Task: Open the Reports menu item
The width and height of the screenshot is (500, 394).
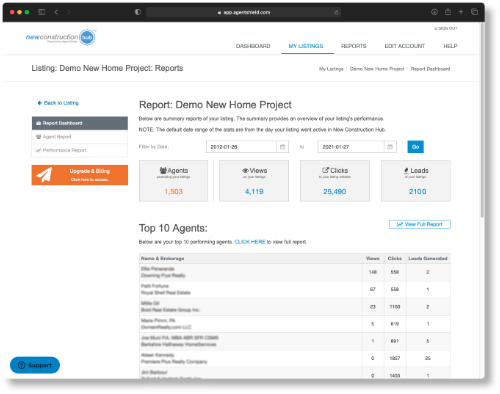Action: click(354, 46)
